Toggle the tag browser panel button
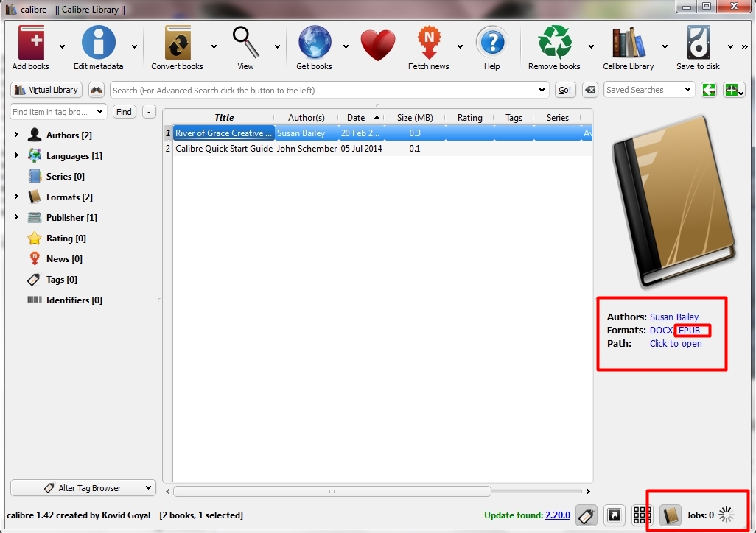756x533 pixels. click(586, 515)
